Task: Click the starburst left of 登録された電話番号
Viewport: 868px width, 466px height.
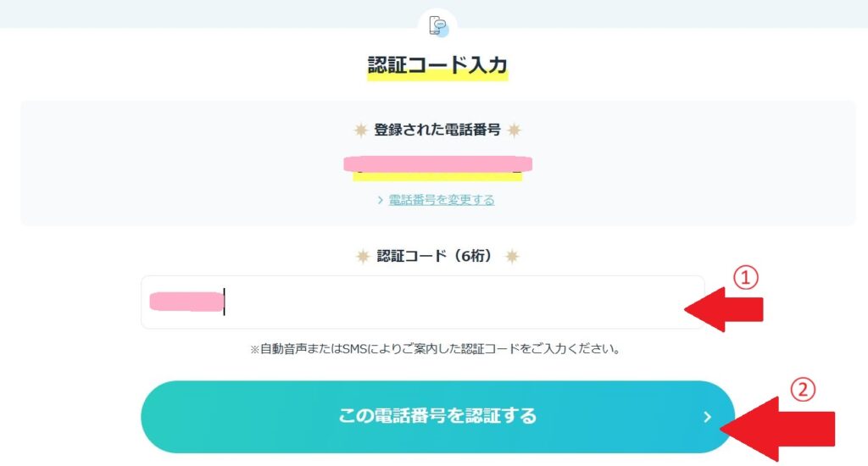Action: coord(360,130)
